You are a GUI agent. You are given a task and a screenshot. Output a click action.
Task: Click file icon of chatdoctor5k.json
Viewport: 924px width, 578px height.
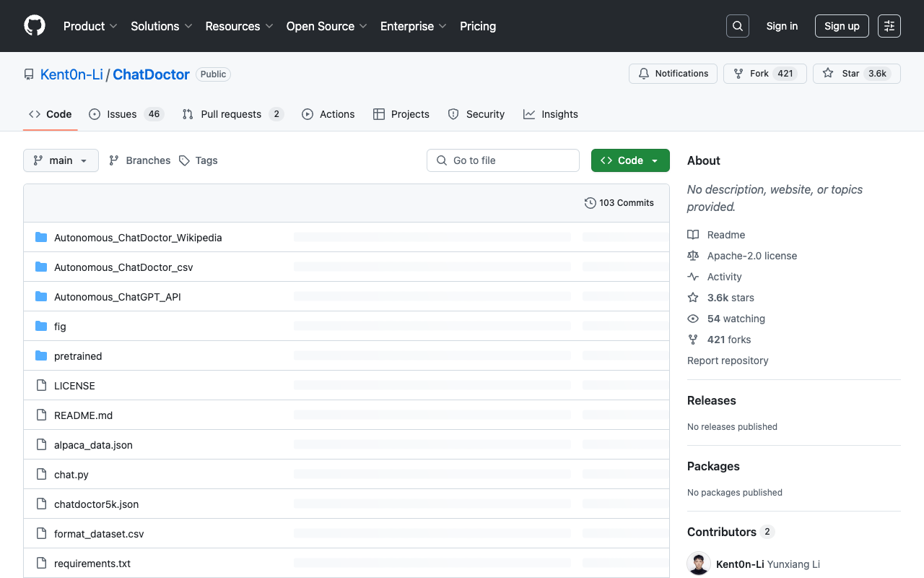(41, 504)
